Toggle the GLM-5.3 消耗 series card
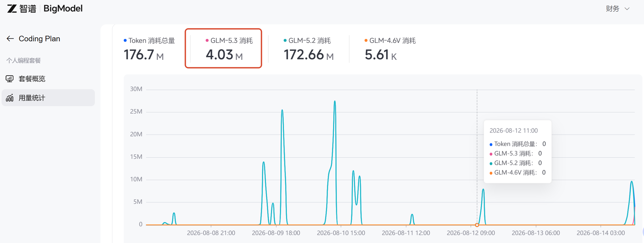644x243 pixels. pos(223,48)
